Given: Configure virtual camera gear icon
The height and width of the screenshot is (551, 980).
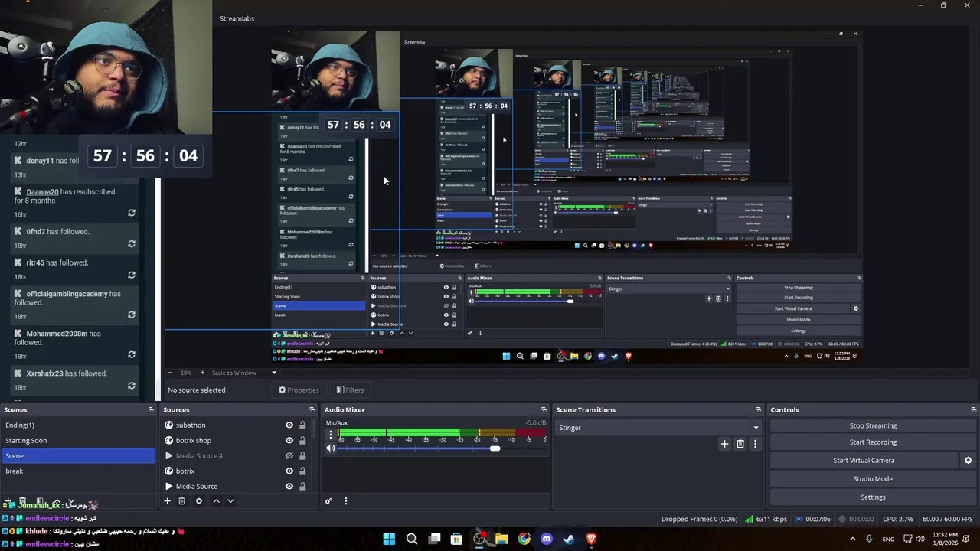Looking at the screenshot, I should coord(968,461).
